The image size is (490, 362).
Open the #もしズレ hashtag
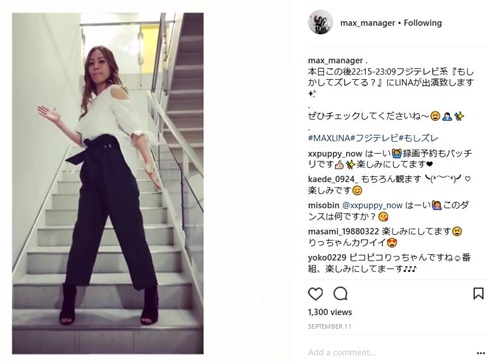(x=418, y=138)
